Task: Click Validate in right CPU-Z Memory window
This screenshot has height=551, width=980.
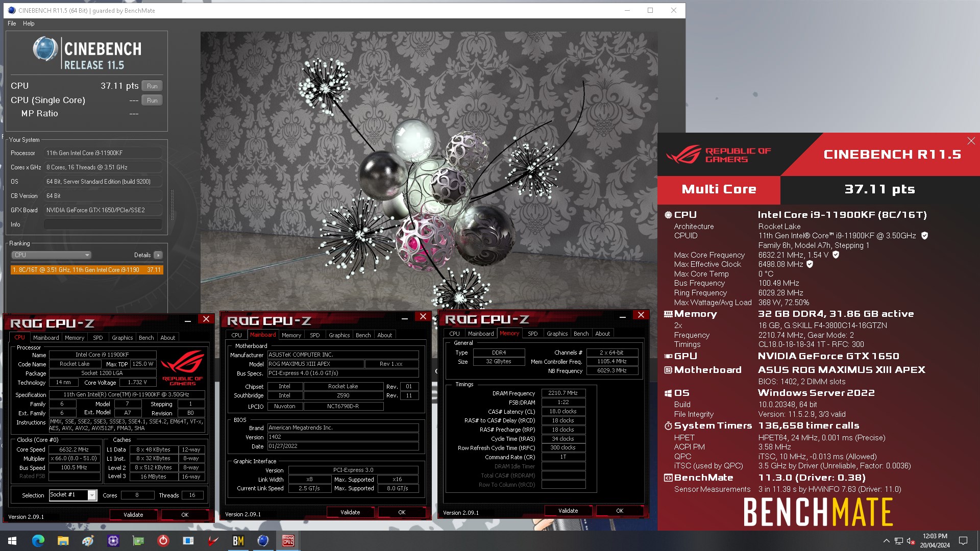Action: tap(568, 511)
